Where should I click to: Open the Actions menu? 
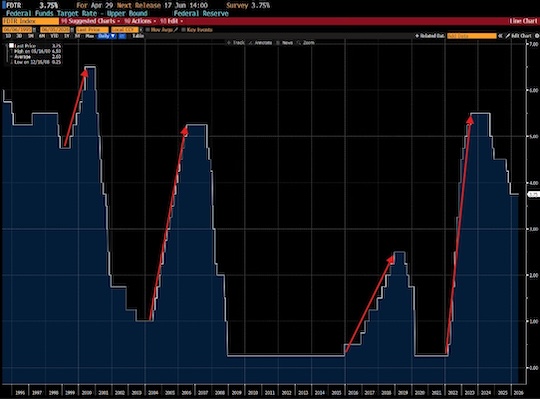140,21
